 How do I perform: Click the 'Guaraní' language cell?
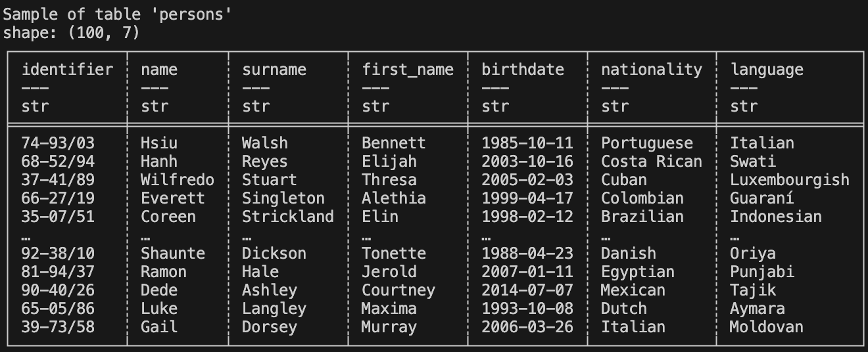(x=761, y=198)
